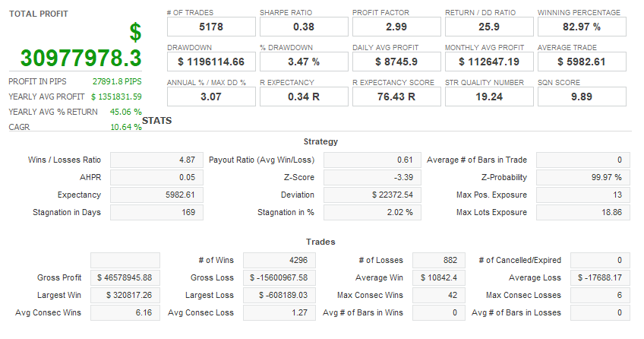Select the R Expectancy Score field
This screenshot has width=644, height=339.
tap(396, 97)
